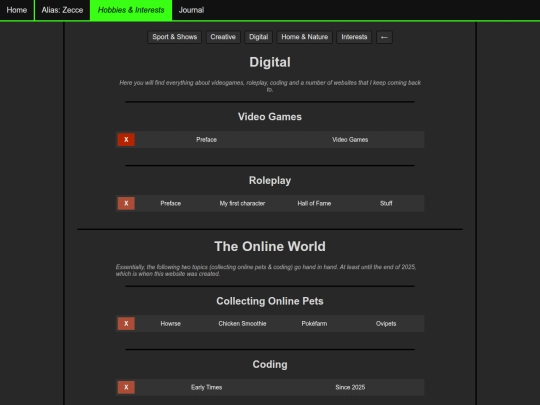540x405 pixels.
Task: Click the Roleplay section heading
Action: pyautogui.click(x=270, y=180)
